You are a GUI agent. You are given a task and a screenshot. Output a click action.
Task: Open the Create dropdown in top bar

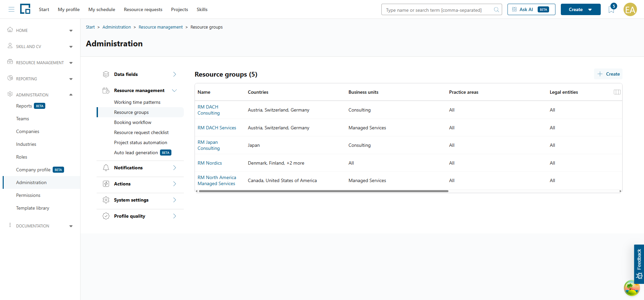click(x=581, y=9)
